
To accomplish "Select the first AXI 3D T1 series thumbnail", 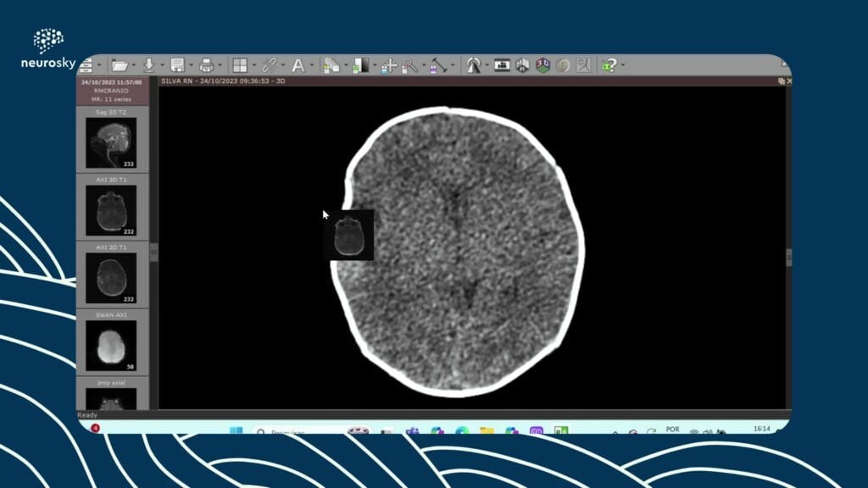I will coord(111,209).
